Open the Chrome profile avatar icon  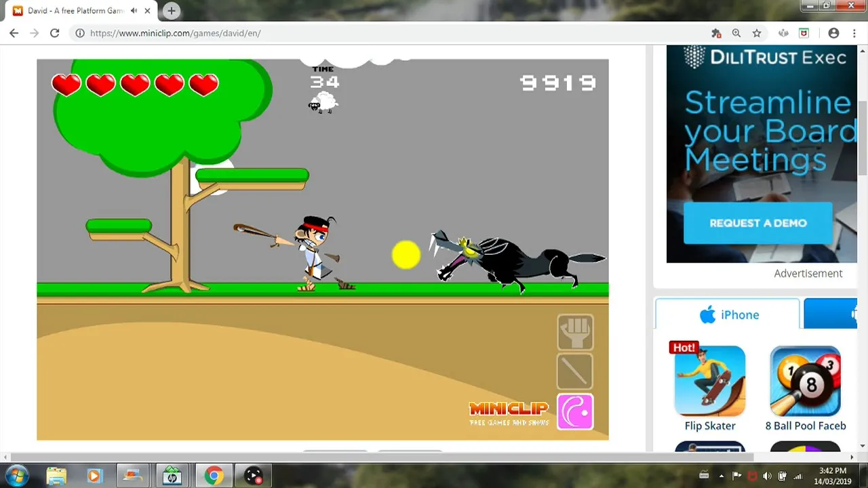click(834, 33)
